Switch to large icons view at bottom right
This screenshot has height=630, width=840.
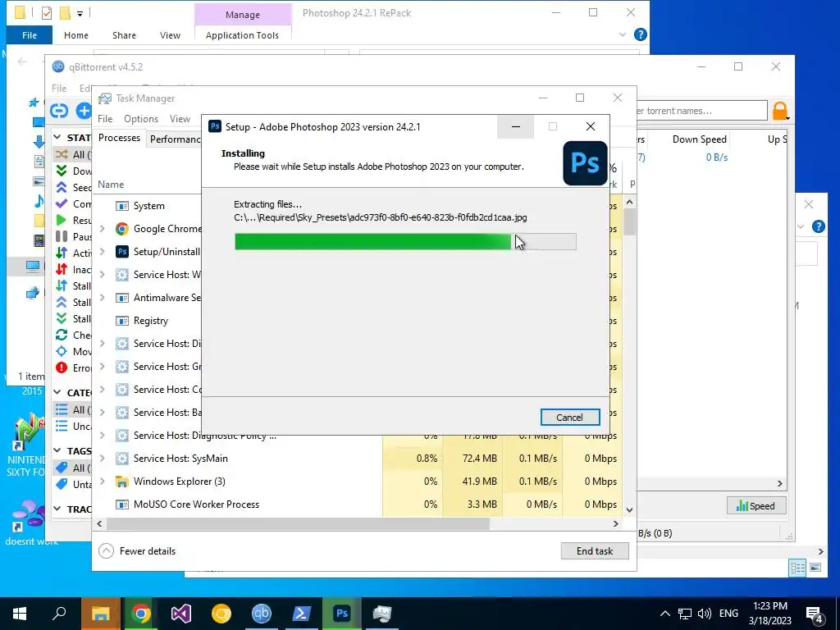coord(815,568)
